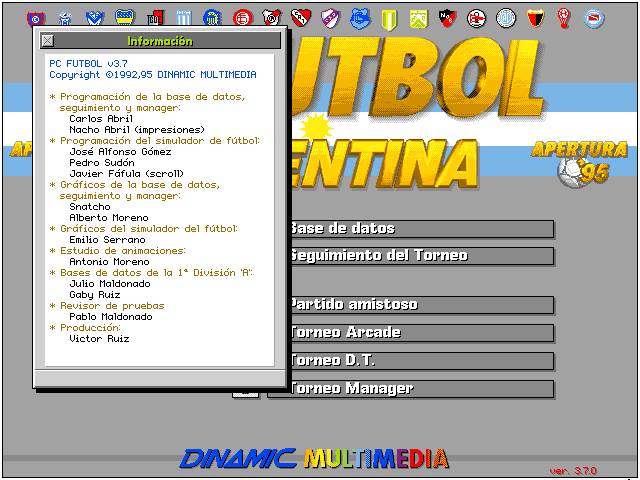Screen dimensions: 640x480
Task: Enter the Torneo Manager mode
Action: click(411, 389)
